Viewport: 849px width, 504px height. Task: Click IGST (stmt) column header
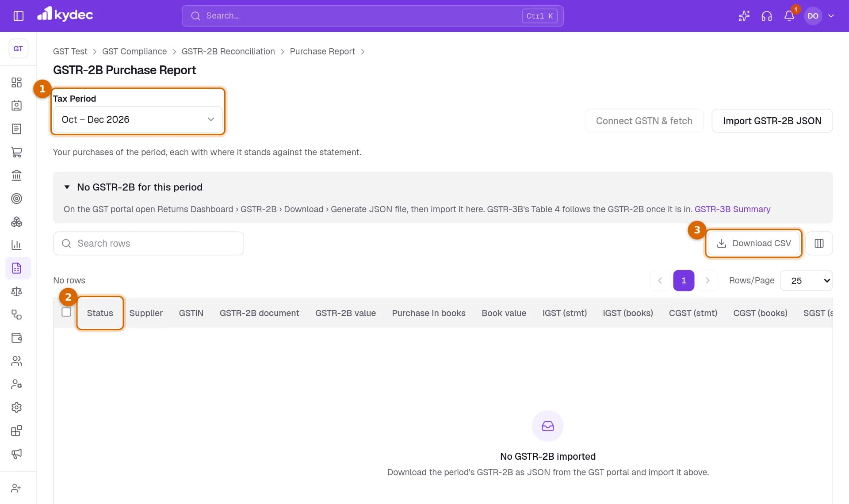point(564,313)
